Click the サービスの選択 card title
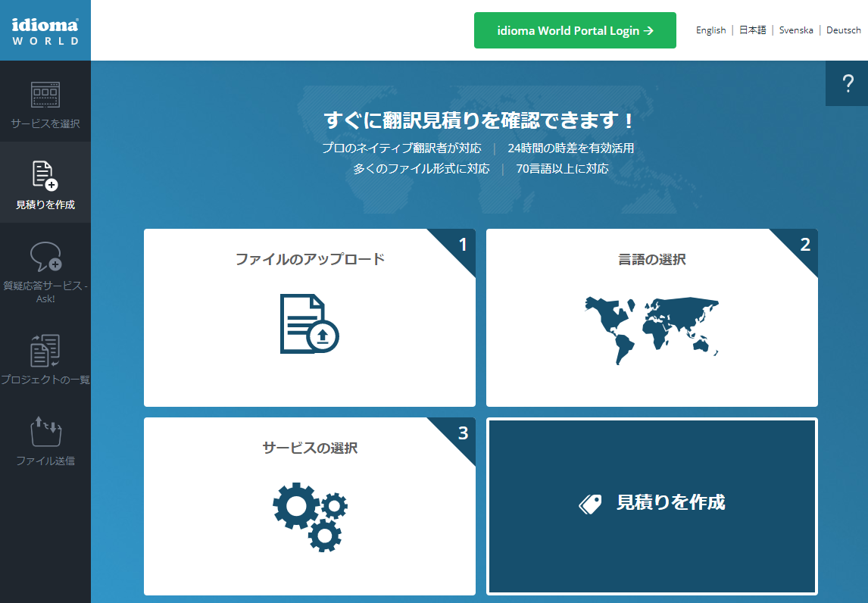Image resolution: width=868 pixels, height=603 pixels. click(310, 448)
